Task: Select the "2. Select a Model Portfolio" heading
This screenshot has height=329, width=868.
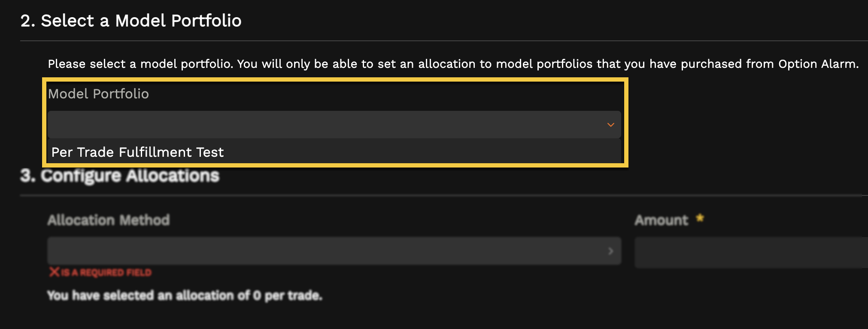Action: coord(131,20)
